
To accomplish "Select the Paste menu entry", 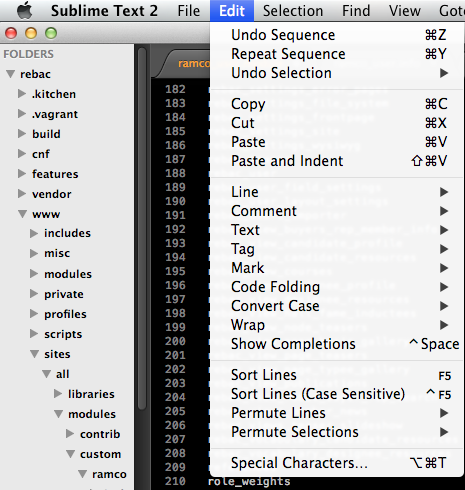I will [x=337, y=142].
